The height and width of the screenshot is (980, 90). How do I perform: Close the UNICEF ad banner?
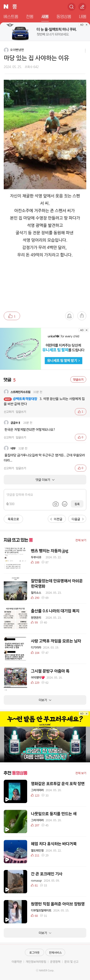coord(86,330)
